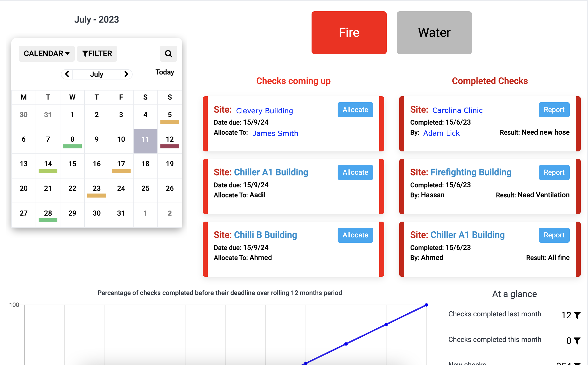Viewport: 588px width, 365px height.
Task: Allocate the Chilli B Building check
Action: pos(355,235)
